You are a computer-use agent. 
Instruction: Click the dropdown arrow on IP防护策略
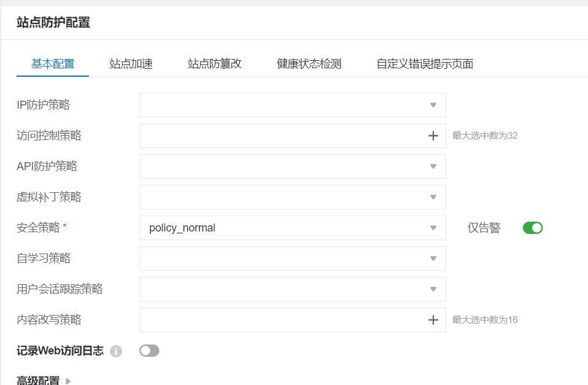point(435,104)
